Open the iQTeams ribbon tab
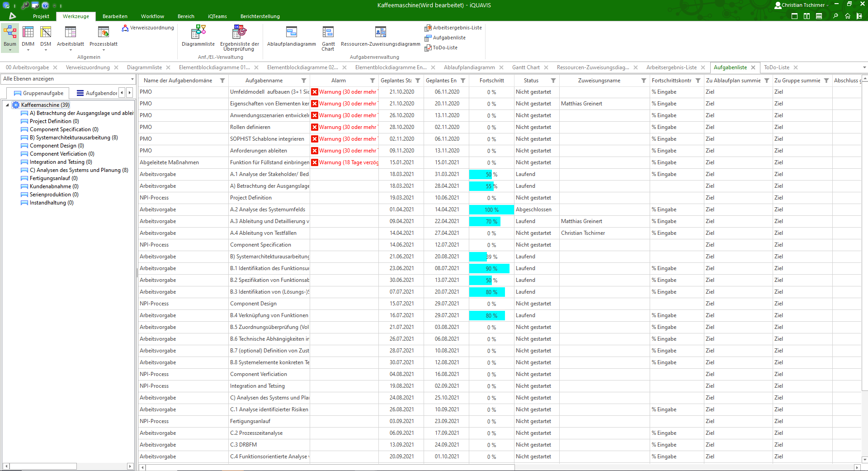The width and height of the screenshot is (868, 471). [217, 16]
